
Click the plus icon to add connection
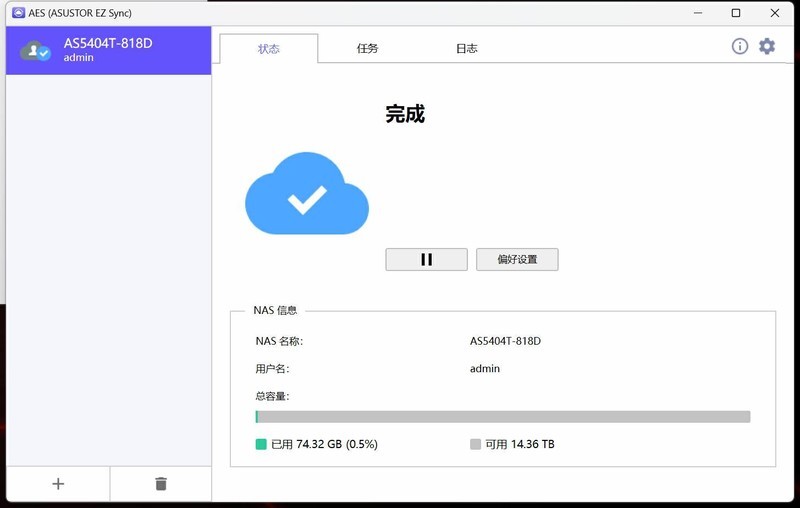point(58,484)
